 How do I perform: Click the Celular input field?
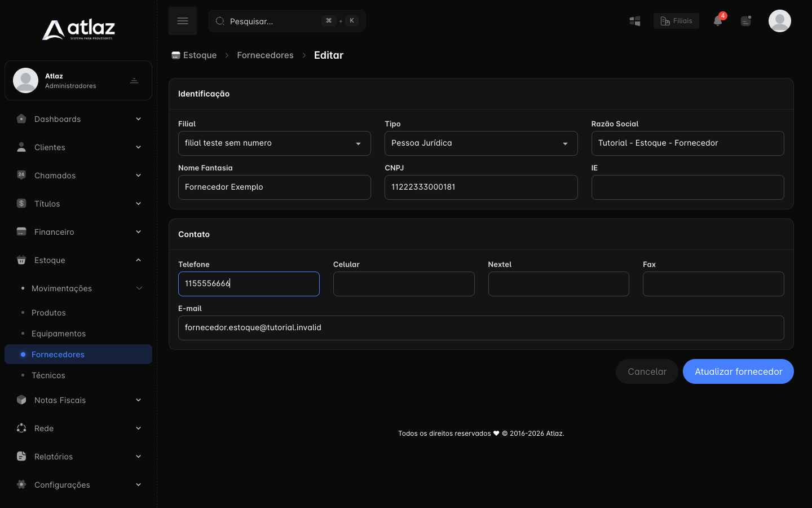404,284
